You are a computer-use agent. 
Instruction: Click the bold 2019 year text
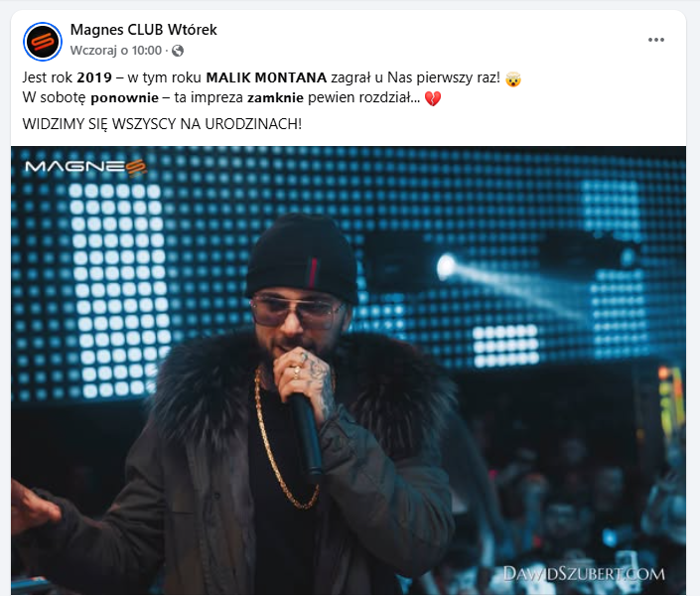tap(94, 77)
